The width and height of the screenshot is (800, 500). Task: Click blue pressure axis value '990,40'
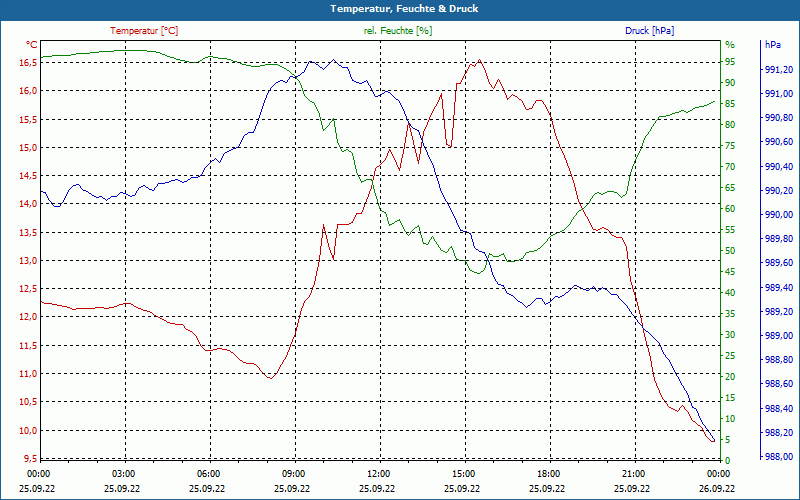(779, 166)
